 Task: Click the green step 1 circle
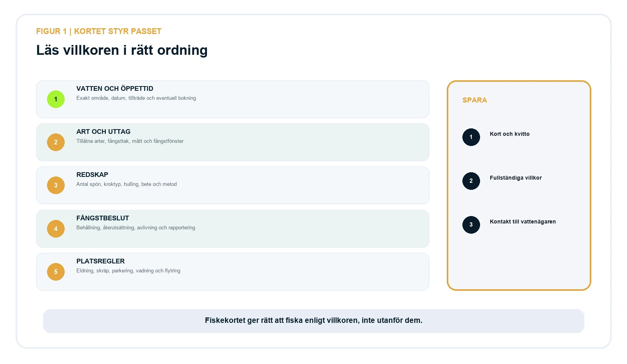point(56,99)
